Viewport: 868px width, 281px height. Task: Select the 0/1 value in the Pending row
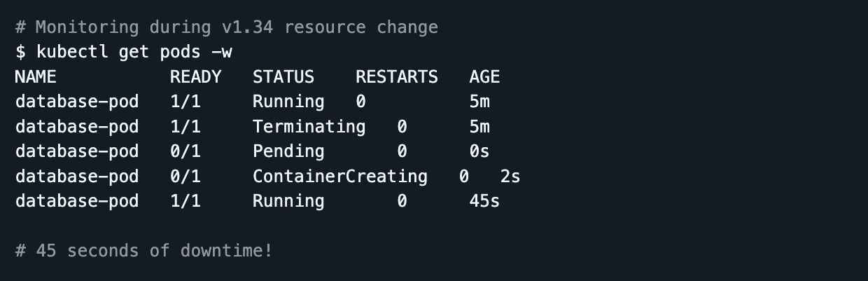point(185,151)
